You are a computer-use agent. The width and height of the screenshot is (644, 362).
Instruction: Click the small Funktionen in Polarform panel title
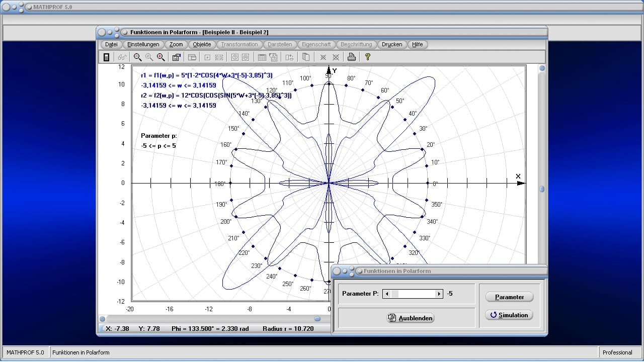[397, 271]
